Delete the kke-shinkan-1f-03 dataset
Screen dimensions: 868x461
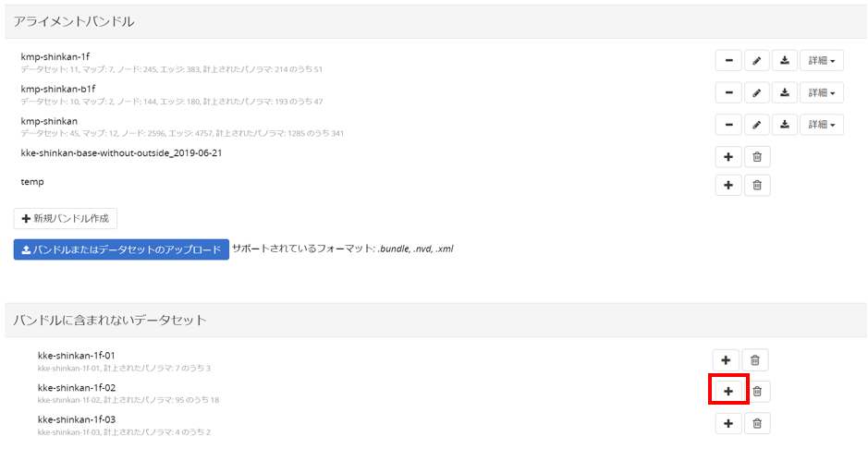[757, 423]
